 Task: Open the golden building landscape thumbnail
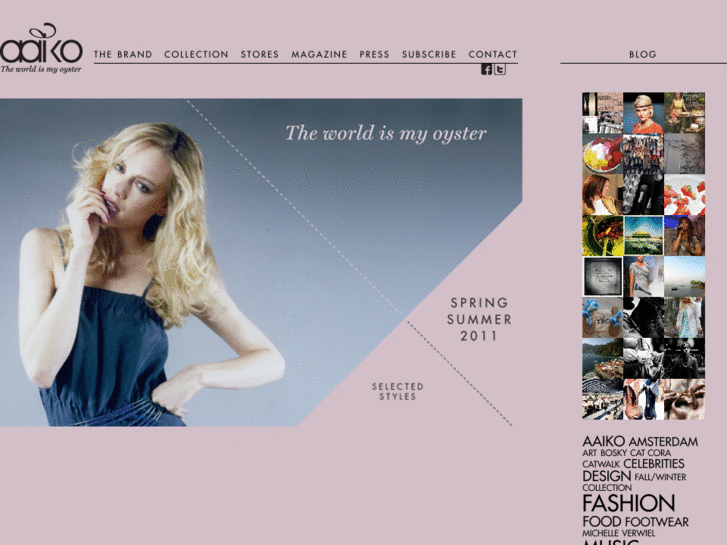click(644, 236)
